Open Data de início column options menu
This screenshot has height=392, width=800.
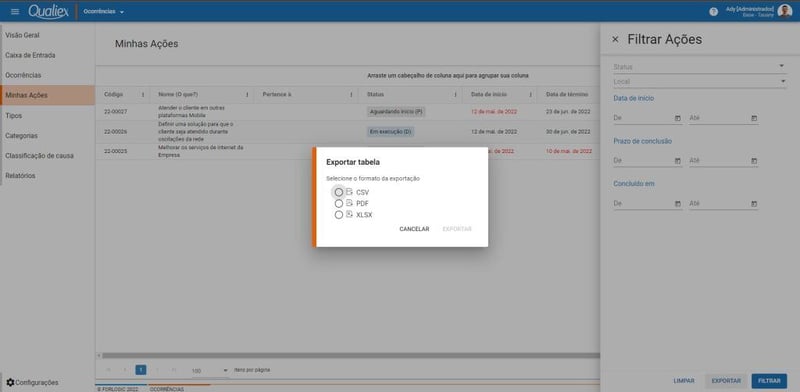[x=531, y=95]
